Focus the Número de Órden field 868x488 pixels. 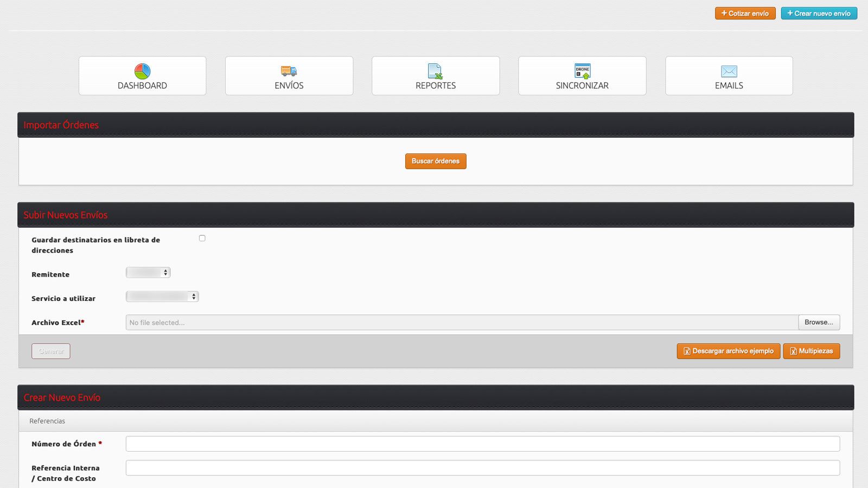coord(483,444)
